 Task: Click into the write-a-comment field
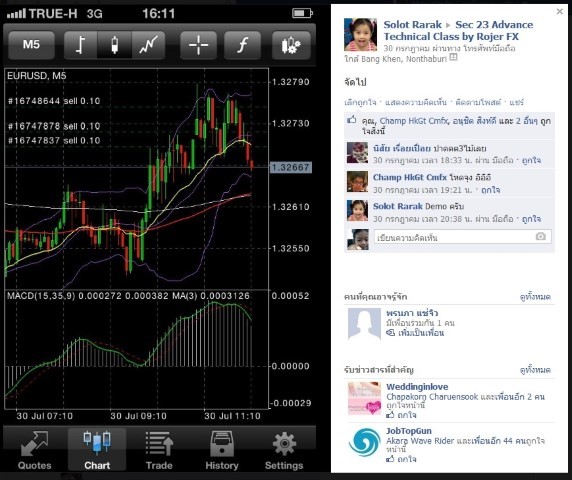coord(454,237)
